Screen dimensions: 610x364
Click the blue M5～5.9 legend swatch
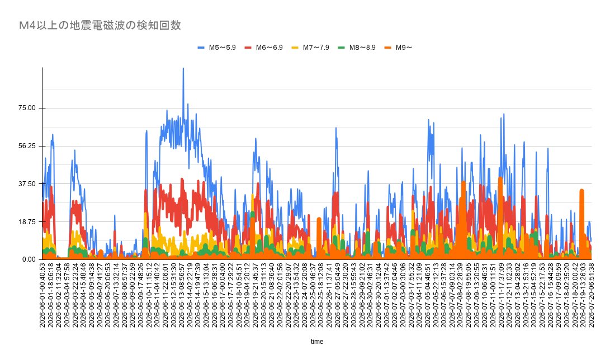(x=201, y=48)
